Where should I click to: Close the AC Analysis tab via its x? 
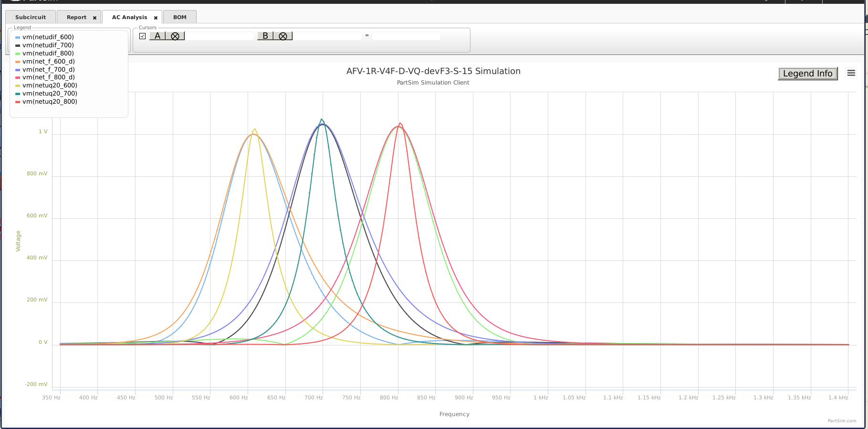coord(156,18)
